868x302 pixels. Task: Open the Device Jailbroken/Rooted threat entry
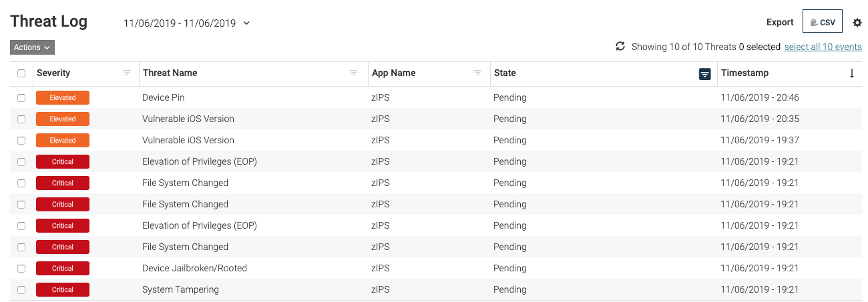point(194,268)
